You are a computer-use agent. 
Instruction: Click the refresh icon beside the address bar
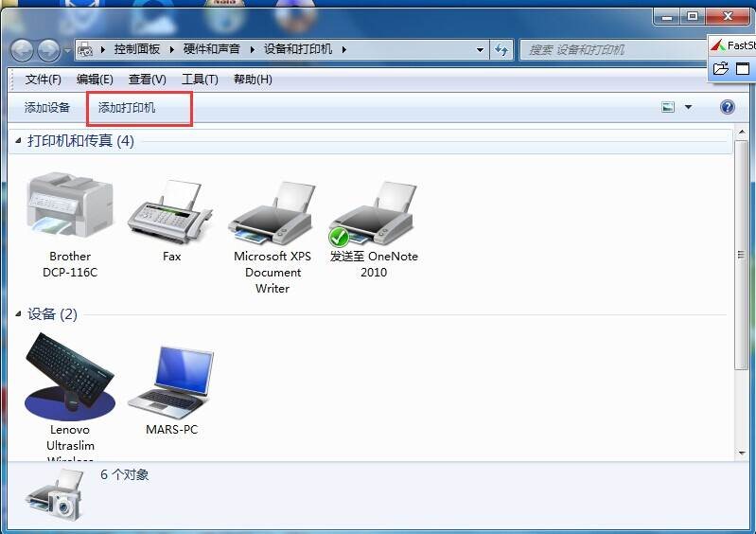coord(501,49)
